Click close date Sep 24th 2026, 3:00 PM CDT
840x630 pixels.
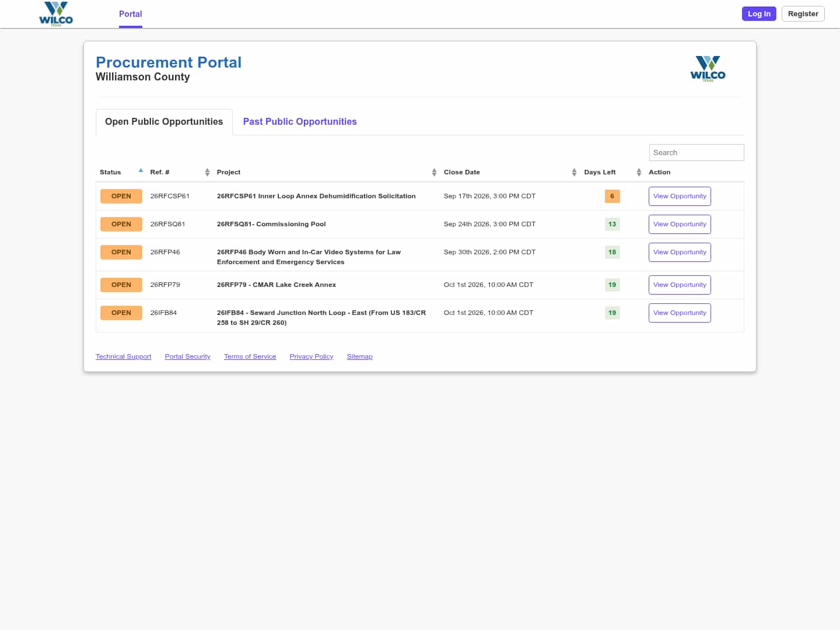[489, 225]
